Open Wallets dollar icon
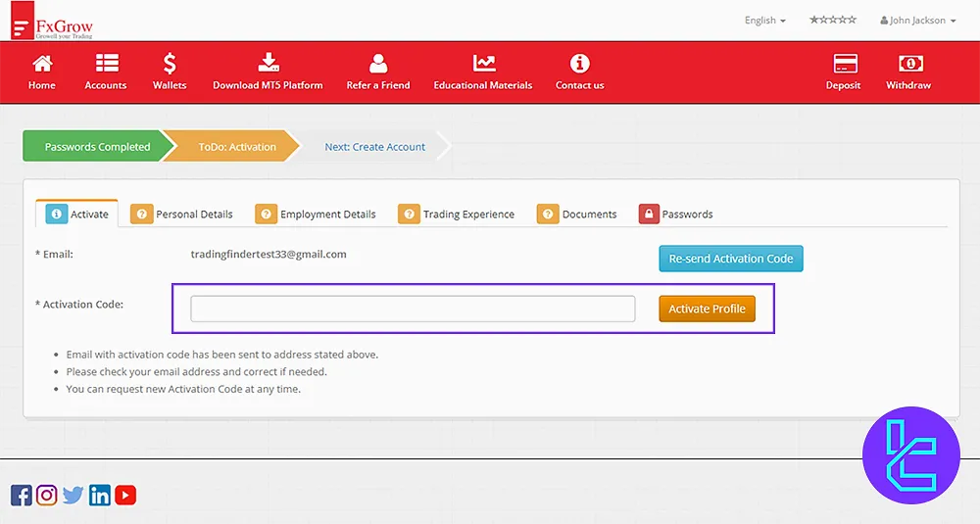Image resolution: width=980 pixels, height=524 pixels. click(x=170, y=63)
